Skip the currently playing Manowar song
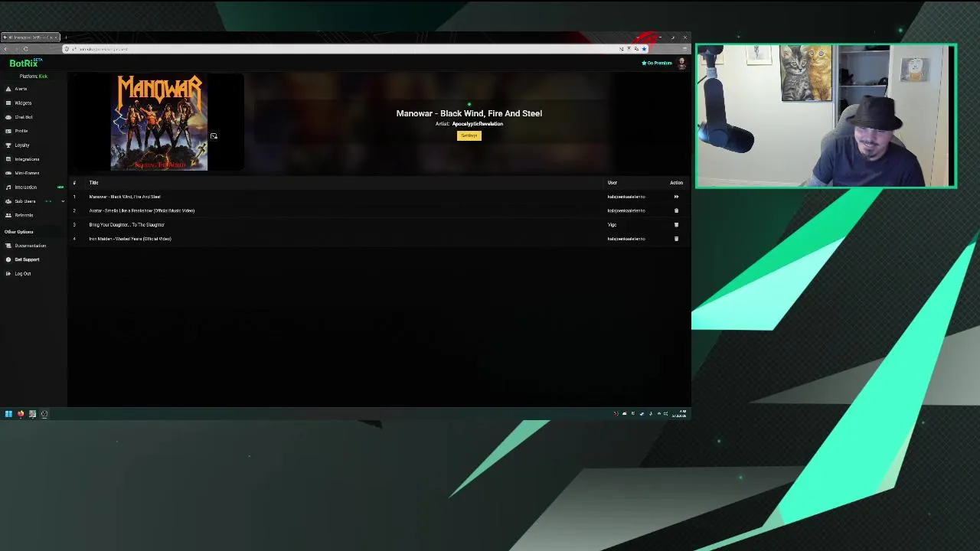Viewport: 980px width, 551px height. click(x=676, y=197)
